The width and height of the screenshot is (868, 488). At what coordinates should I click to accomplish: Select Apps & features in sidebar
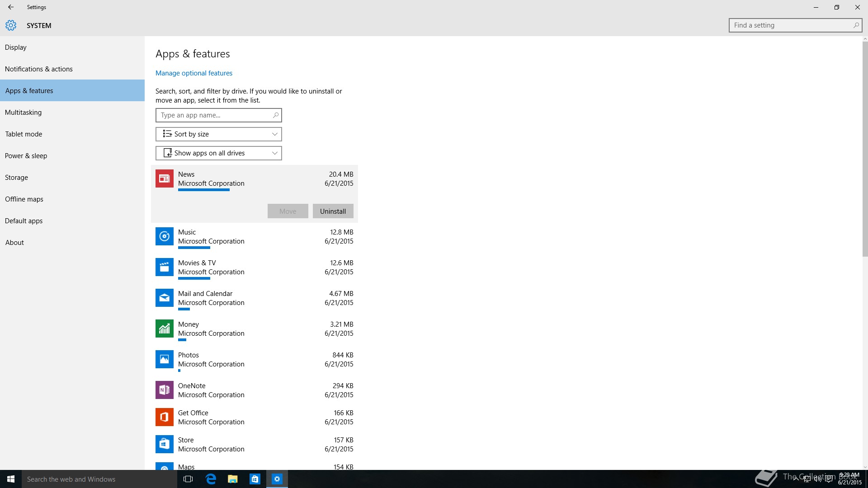[x=72, y=91]
